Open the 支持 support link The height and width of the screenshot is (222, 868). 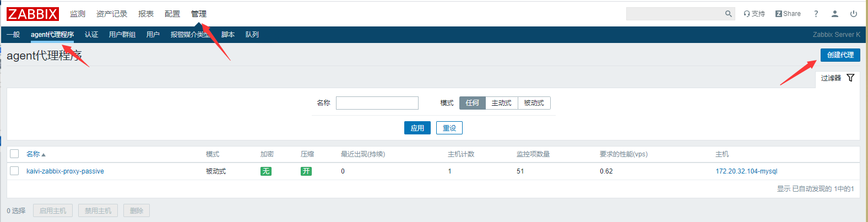click(x=754, y=14)
